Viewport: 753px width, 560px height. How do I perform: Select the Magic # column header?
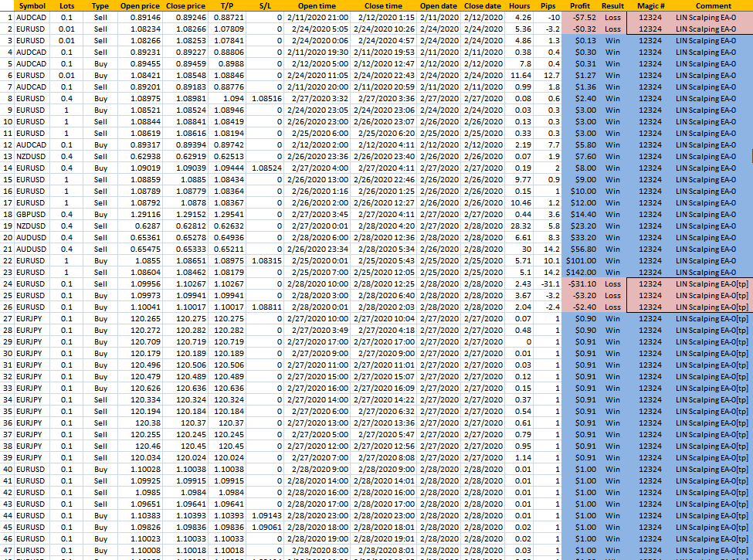[651, 5]
